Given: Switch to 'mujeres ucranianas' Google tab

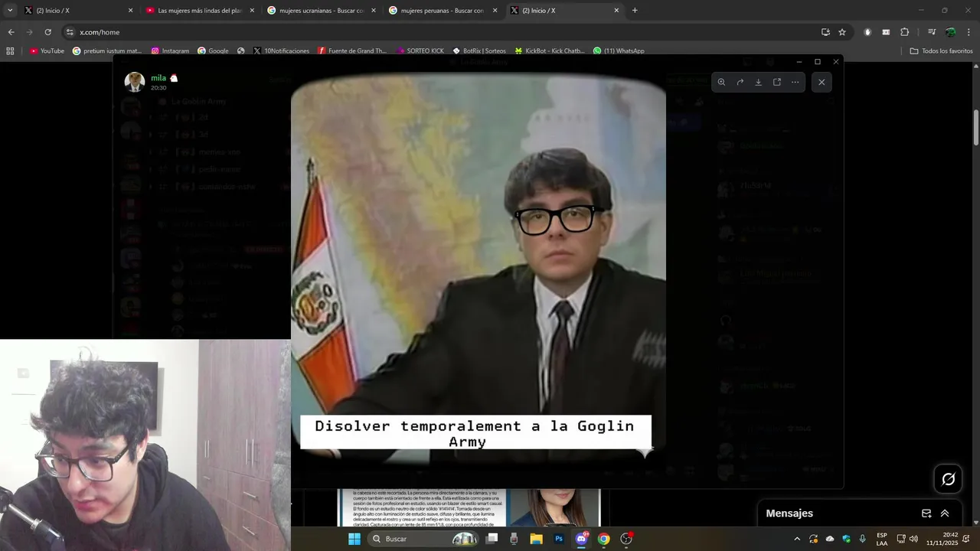Looking at the screenshot, I should [x=320, y=11].
